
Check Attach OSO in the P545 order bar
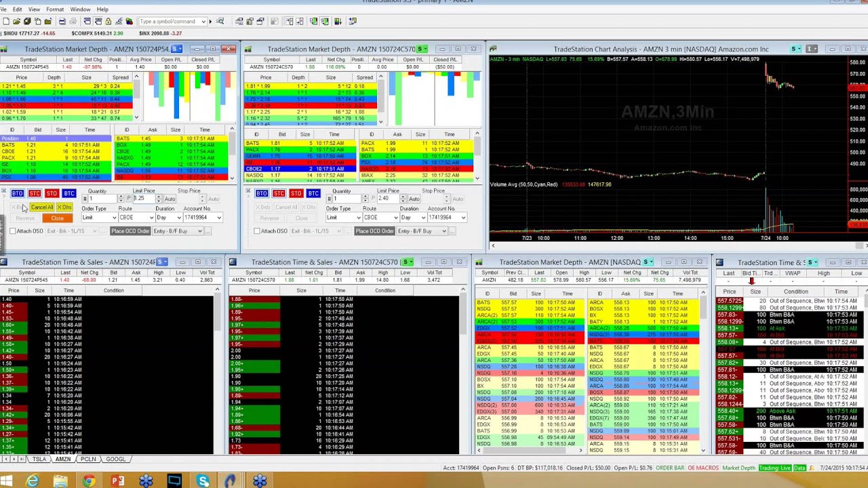13,231
